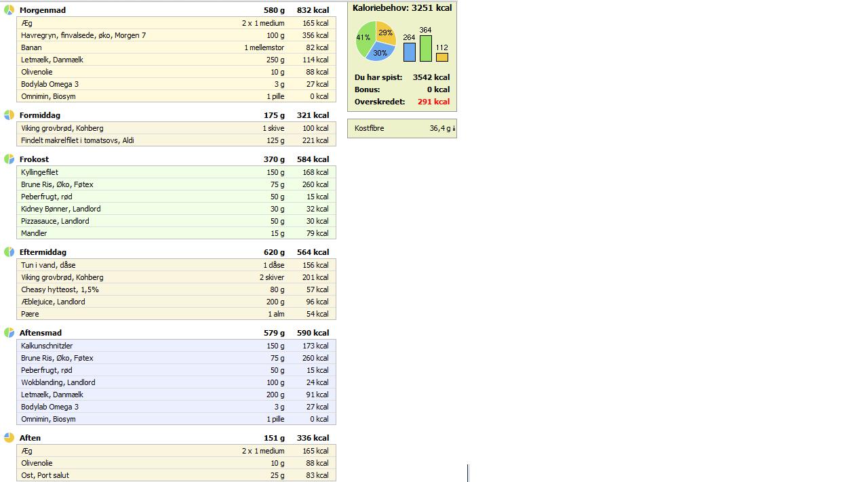Image resolution: width=868 pixels, height=482 pixels.
Task: Open the Morgenmad meal heading
Action: coord(43,10)
